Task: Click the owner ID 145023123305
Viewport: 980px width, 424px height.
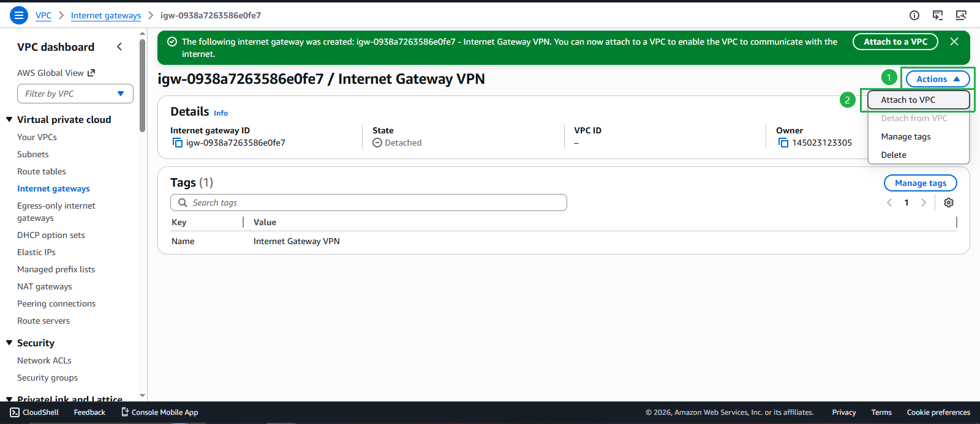Action: click(x=822, y=143)
